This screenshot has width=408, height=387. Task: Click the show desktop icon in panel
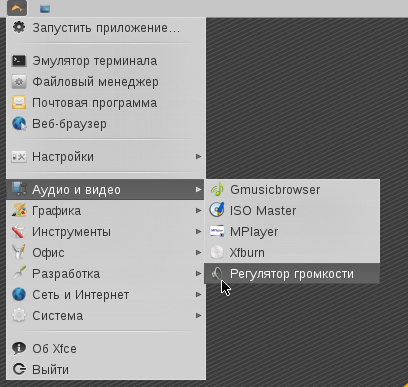point(45,9)
